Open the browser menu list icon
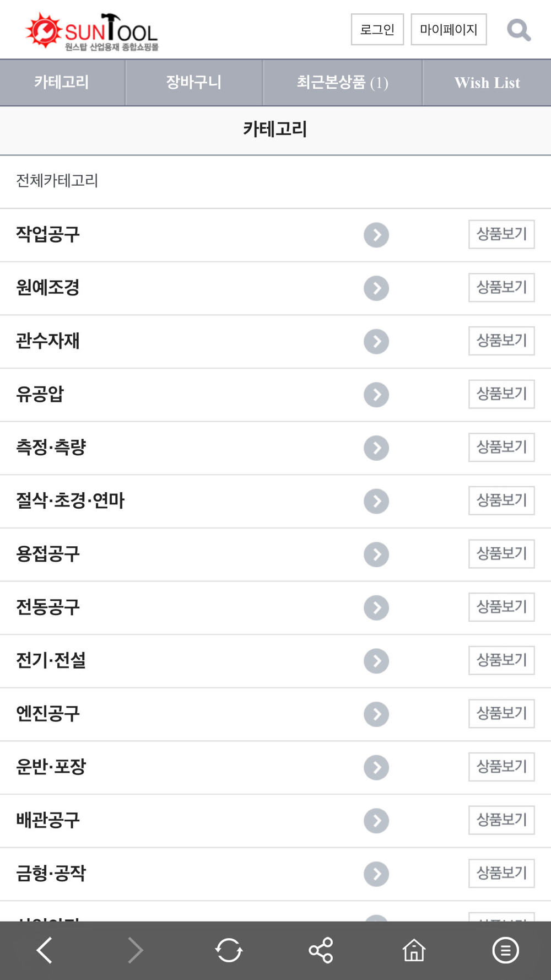Screen dimensions: 551x980 pyautogui.click(x=505, y=950)
